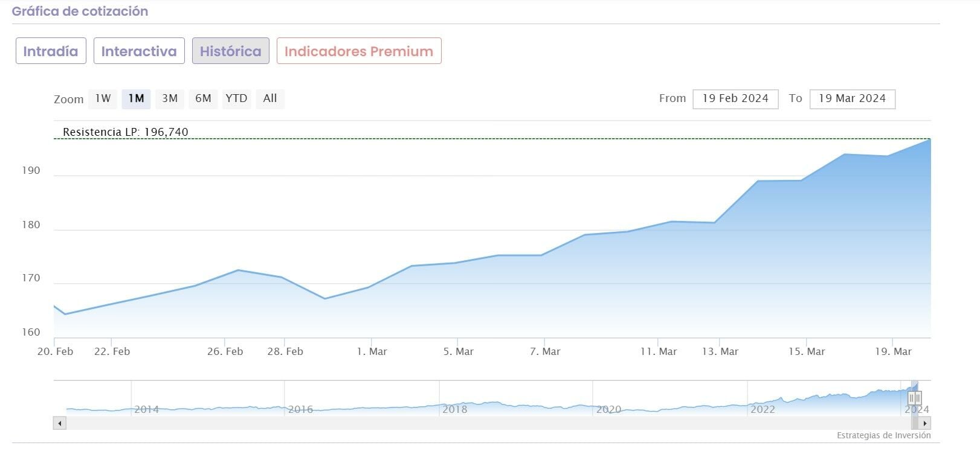Choose the 6M zoom range

203,98
